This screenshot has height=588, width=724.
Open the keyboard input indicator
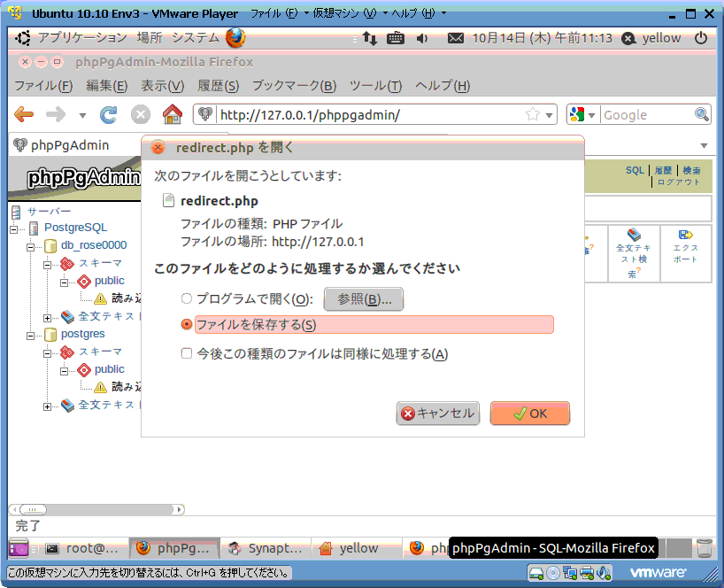click(x=396, y=38)
